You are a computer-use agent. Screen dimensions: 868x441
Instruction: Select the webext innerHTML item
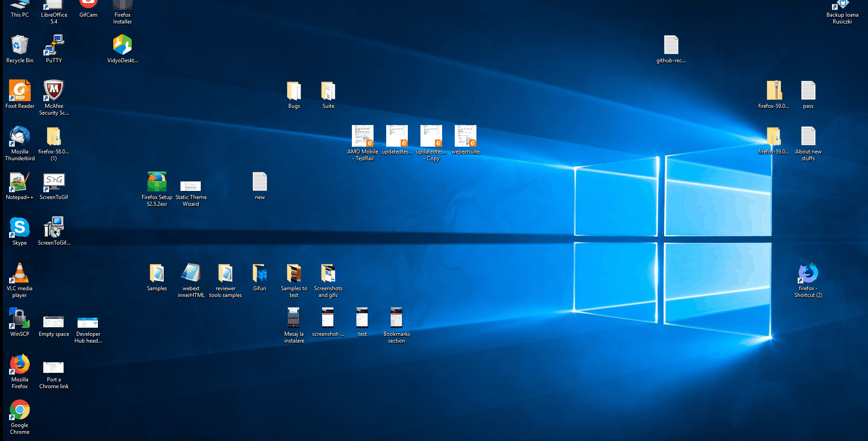click(x=191, y=280)
